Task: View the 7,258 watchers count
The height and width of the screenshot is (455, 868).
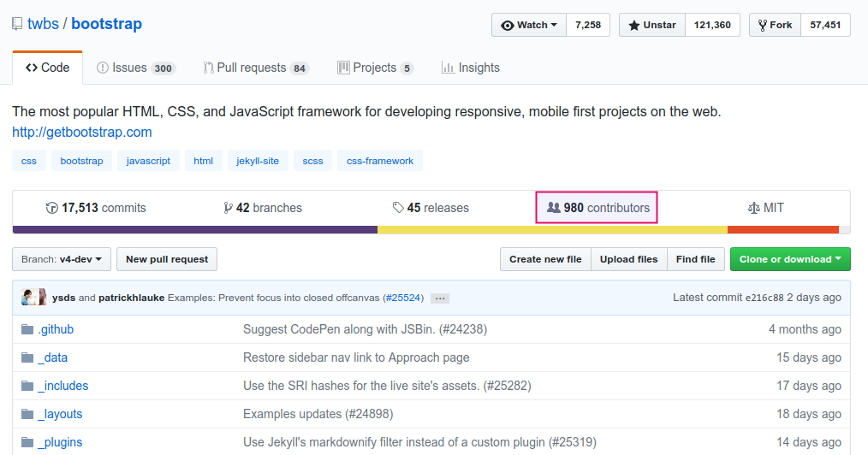Action: click(x=588, y=25)
